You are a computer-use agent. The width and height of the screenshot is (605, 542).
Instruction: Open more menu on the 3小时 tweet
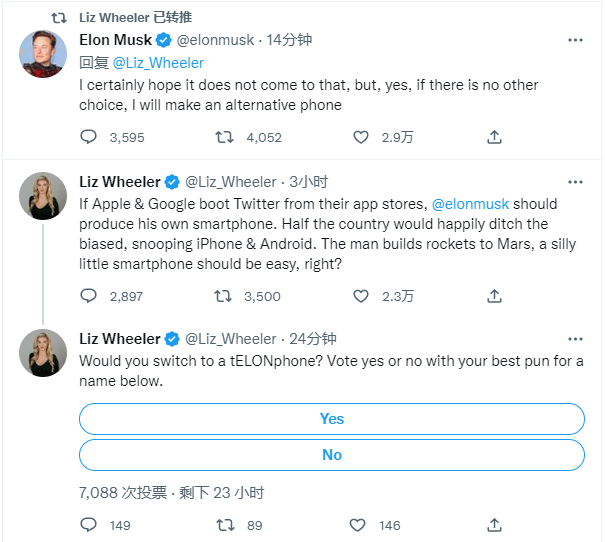[575, 182]
